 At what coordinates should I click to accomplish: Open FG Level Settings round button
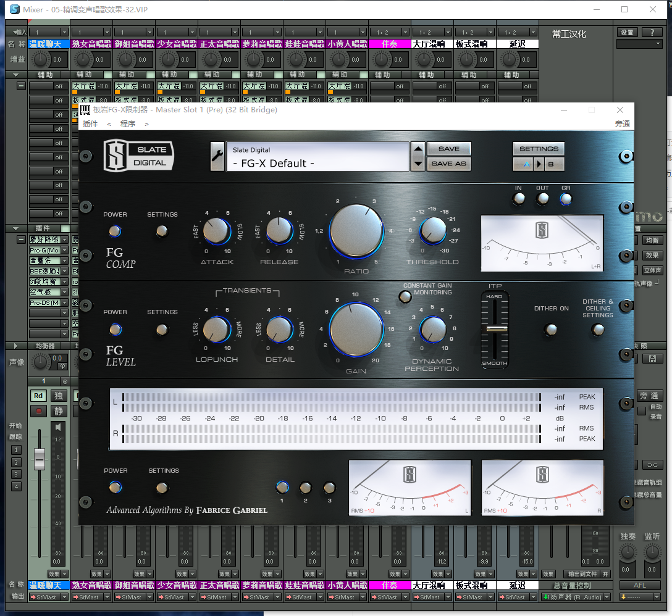(x=162, y=330)
